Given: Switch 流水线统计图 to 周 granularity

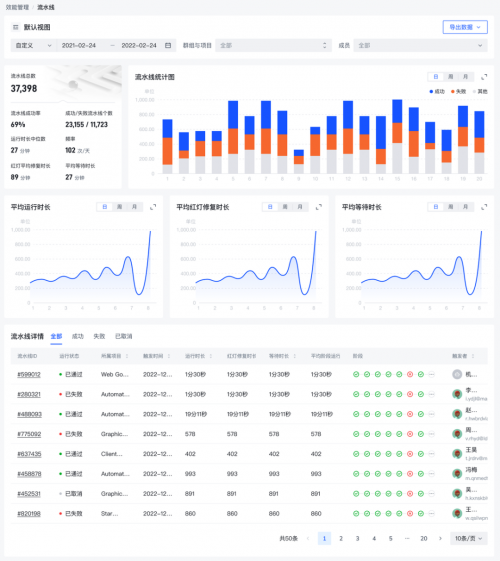Looking at the screenshot, I should click(451, 77).
